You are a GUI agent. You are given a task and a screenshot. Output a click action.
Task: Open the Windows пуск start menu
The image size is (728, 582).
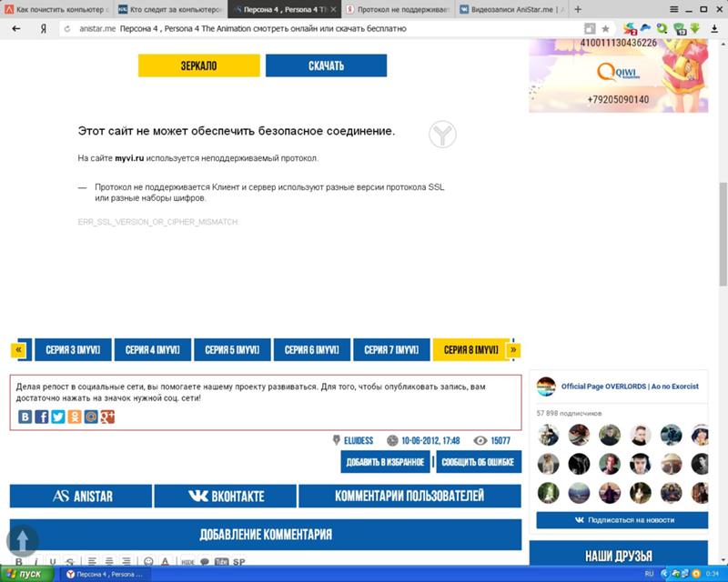tap(27, 574)
